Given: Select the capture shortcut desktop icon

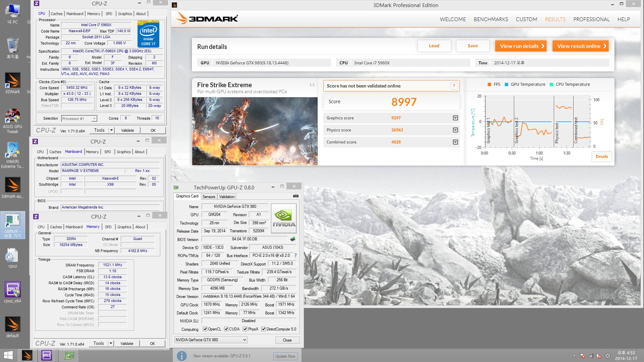Looking at the screenshot, I should click(13, 225).
